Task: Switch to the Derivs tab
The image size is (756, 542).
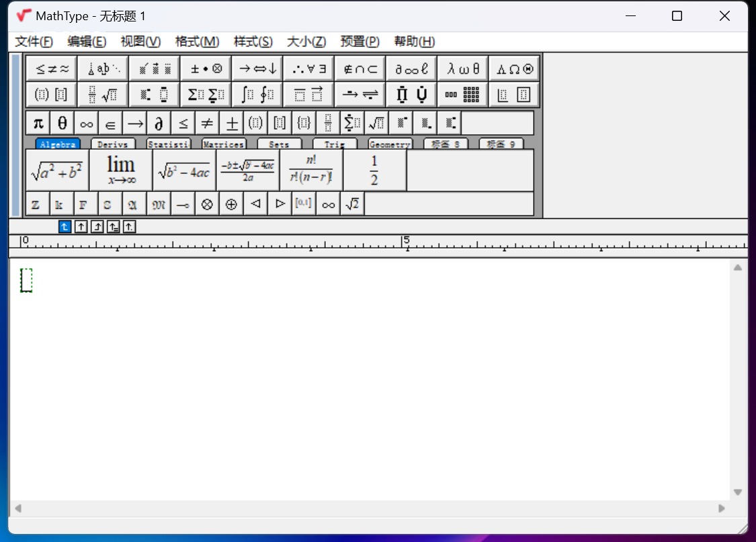Action: (113, 144)
